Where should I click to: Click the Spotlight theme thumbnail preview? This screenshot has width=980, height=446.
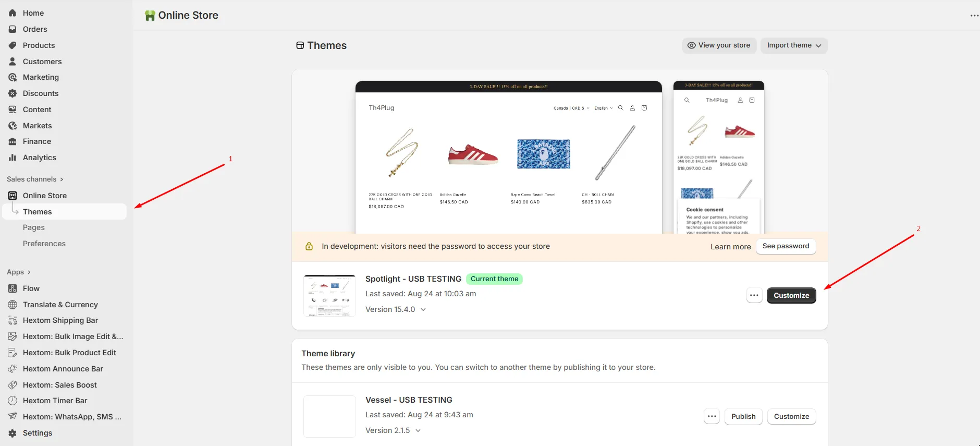[x=329, y=295]
